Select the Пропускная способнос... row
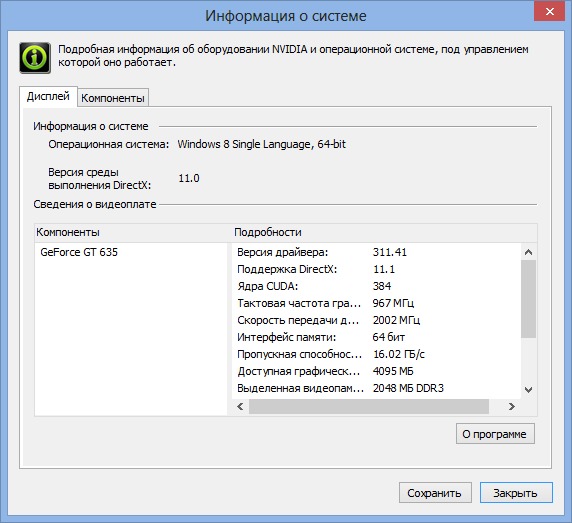This screenshot has width=572, height=523. point(376,354)
